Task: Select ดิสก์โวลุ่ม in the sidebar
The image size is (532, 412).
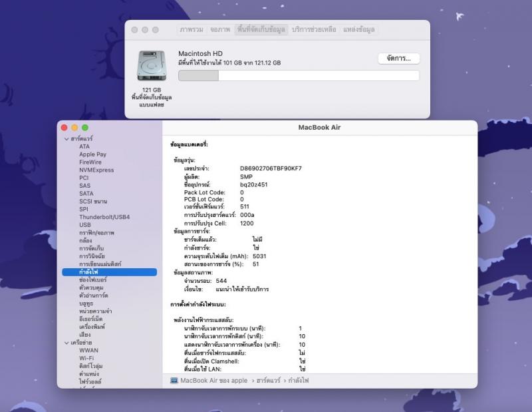Action: 90,366
